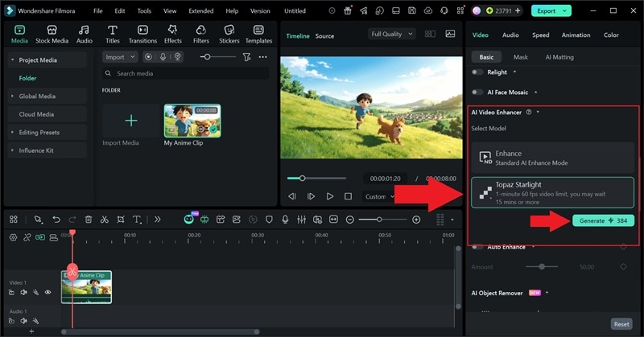This screenshot has width=644, height=337.
Task: Toggle the Relight switch
Action: (478, 72)
